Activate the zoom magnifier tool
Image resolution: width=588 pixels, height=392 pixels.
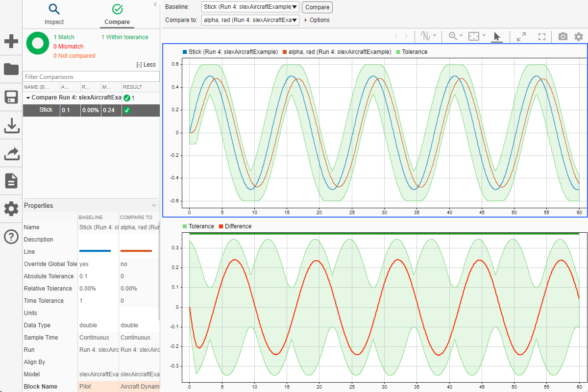[x=451, y=36]
